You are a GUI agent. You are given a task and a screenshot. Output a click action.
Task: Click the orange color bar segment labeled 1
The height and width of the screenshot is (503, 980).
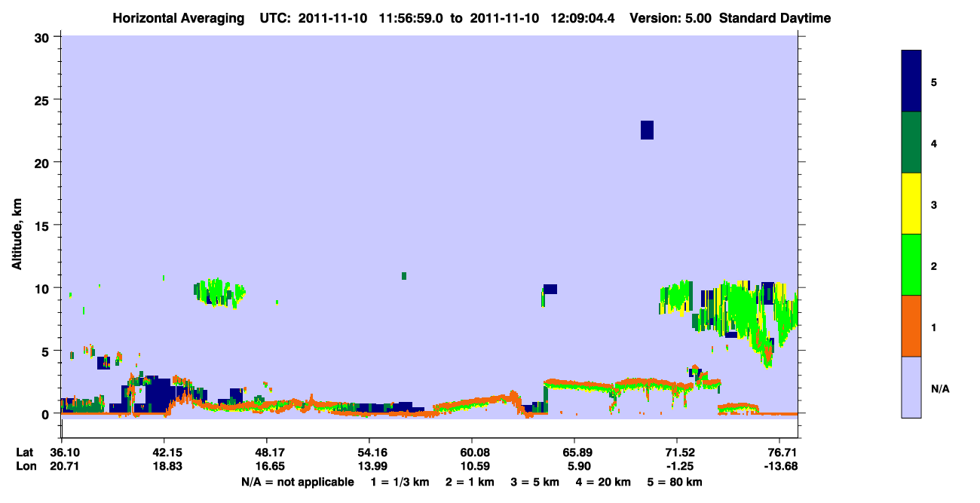tap(911, 325)
